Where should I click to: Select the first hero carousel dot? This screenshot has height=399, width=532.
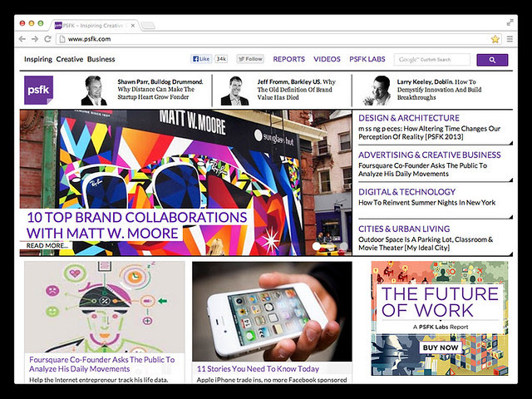pos(316,246)
